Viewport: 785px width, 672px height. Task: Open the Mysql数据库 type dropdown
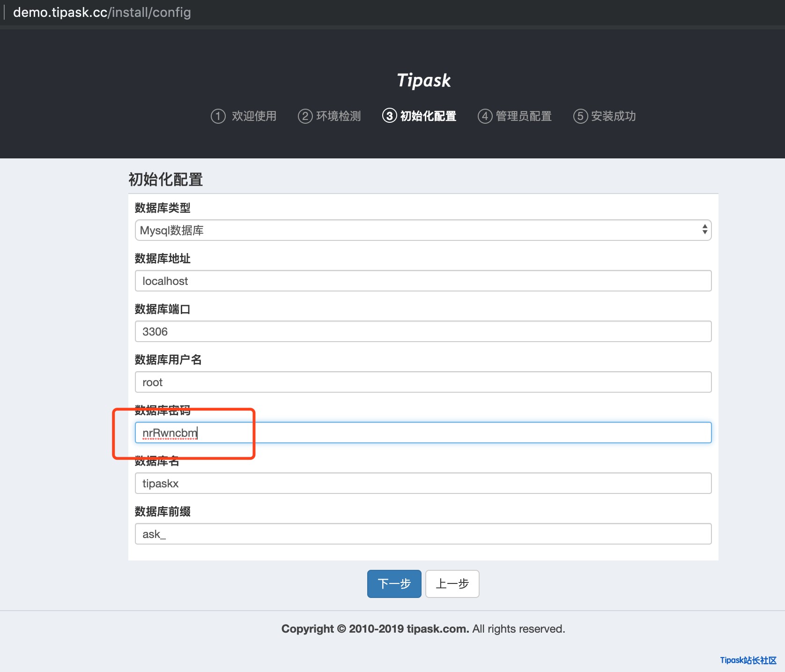(x=423, y=230)
